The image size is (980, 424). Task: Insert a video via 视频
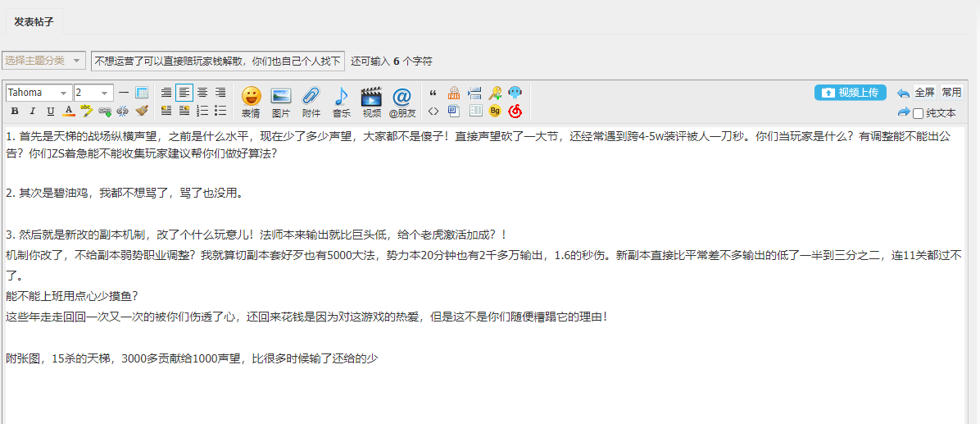pos(371,102)
